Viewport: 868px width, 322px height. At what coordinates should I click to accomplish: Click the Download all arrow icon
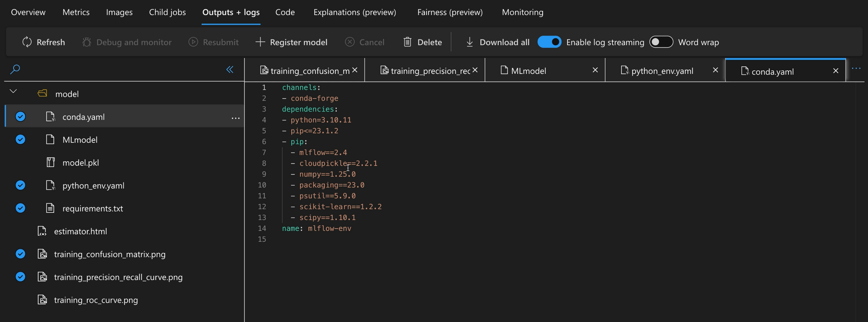click(x=470, y=42)
